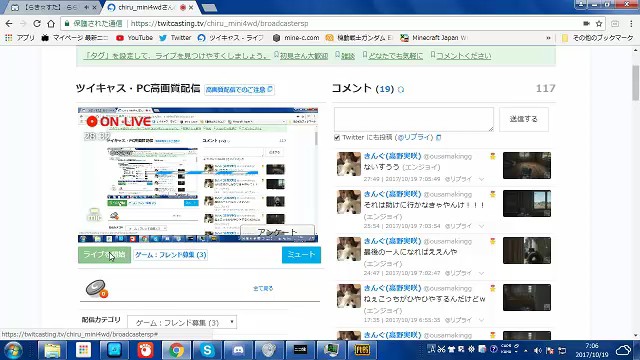Open the ないすうう comment screenshot thumbnail

pyautogui.click(x=527, y=165)
